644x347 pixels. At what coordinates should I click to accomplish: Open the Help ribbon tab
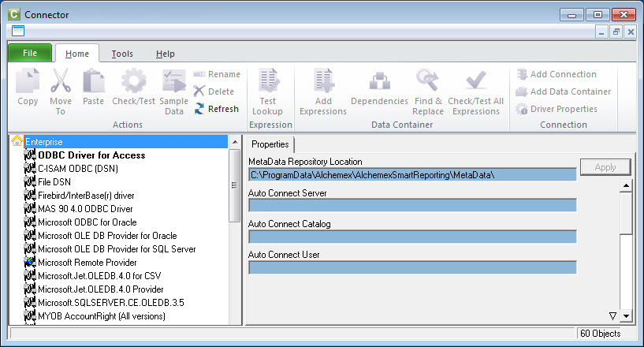[x=165, y=54]
